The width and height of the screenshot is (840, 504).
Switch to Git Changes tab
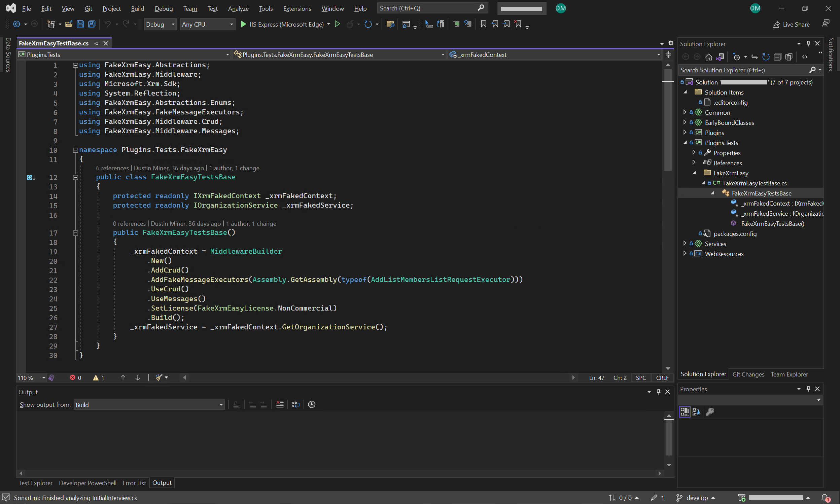click(x=748, y=374)
